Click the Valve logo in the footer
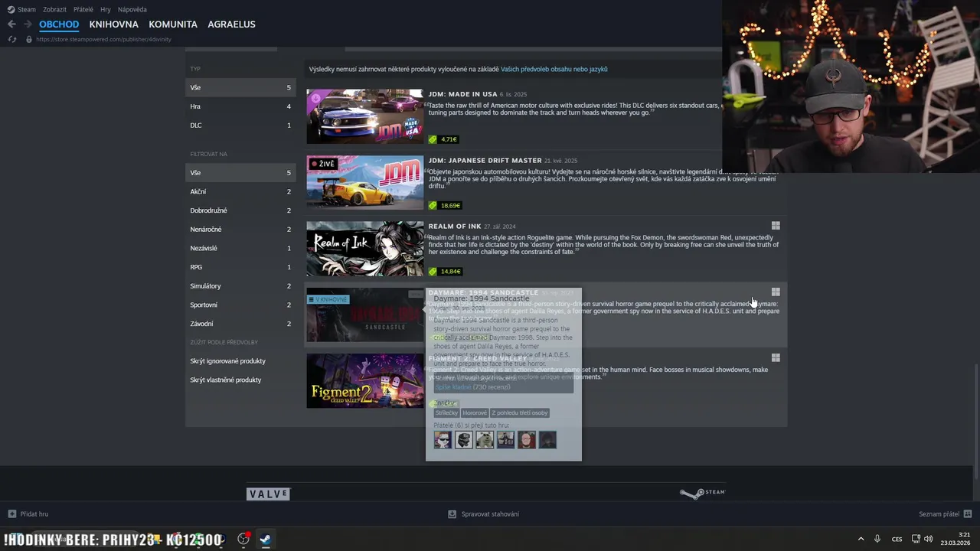The width and height of the screenshot is (980, 551). pos(268,494)
